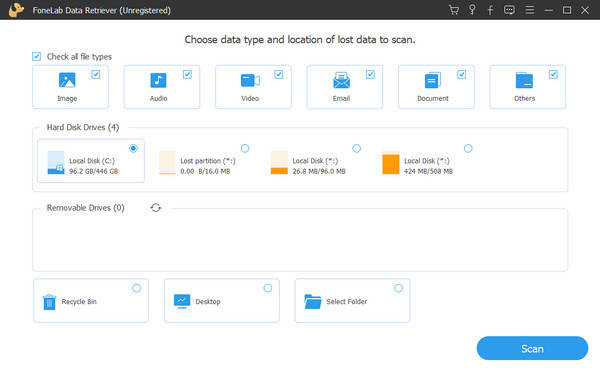
Task: Click the Desktop label
Action: coord(208,302)
